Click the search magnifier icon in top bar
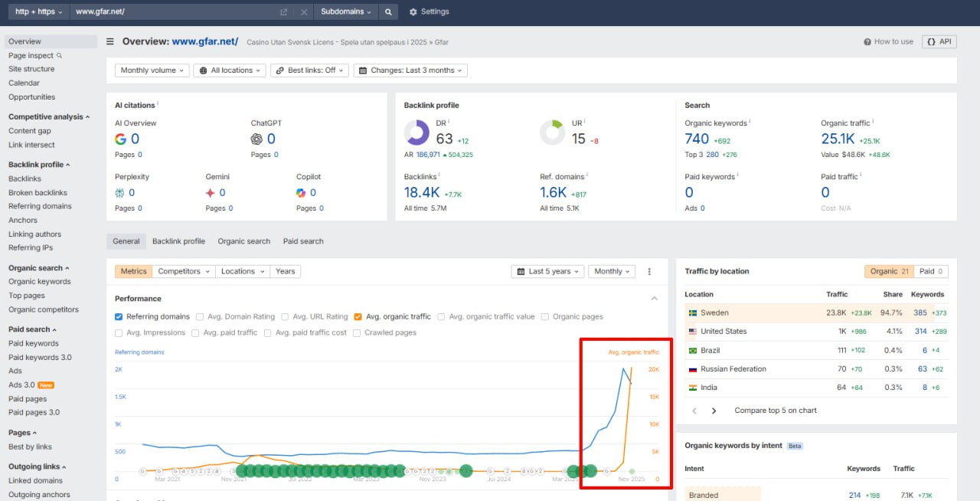 click(x=388, y=12)
